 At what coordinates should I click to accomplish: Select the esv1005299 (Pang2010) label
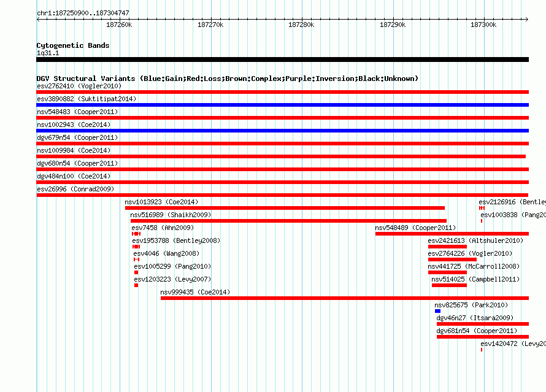[172, 266]
